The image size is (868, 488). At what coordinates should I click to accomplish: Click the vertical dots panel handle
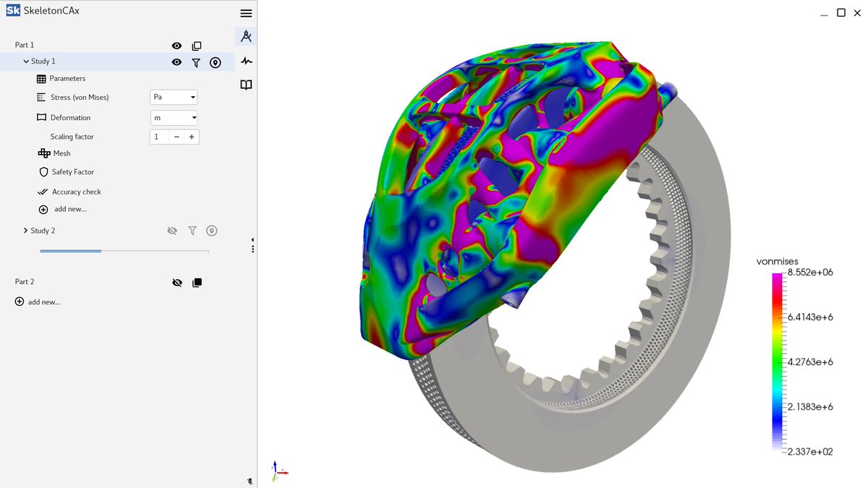click(252, 249)
